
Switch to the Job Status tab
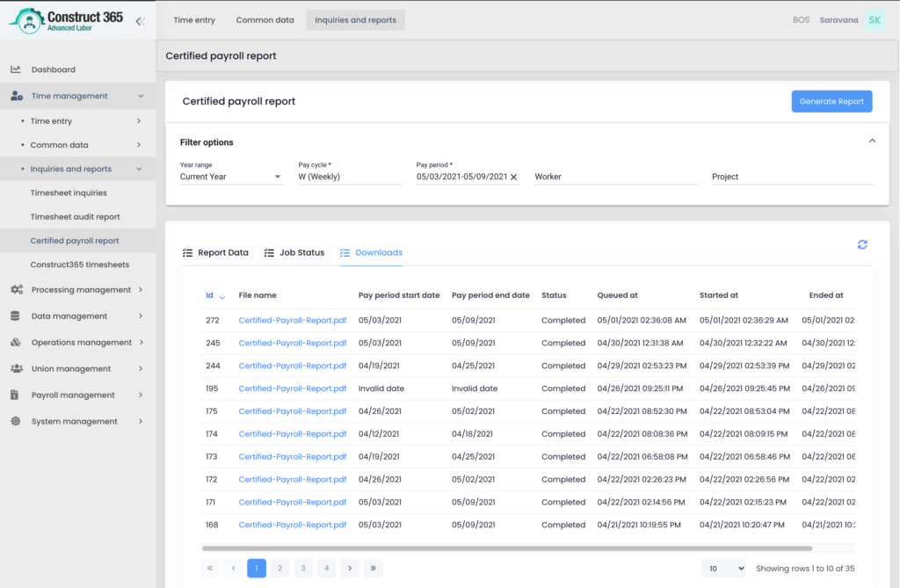294,252
